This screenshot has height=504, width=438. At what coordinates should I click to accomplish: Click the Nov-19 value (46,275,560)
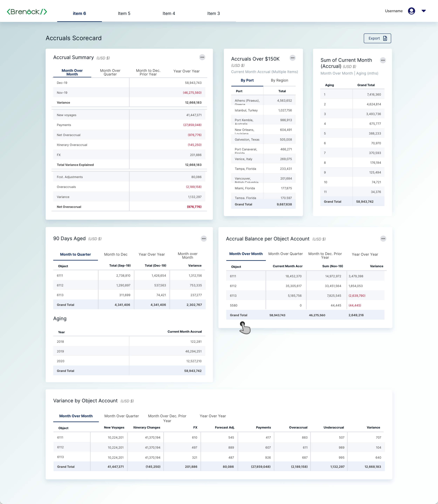click(192, 93)
